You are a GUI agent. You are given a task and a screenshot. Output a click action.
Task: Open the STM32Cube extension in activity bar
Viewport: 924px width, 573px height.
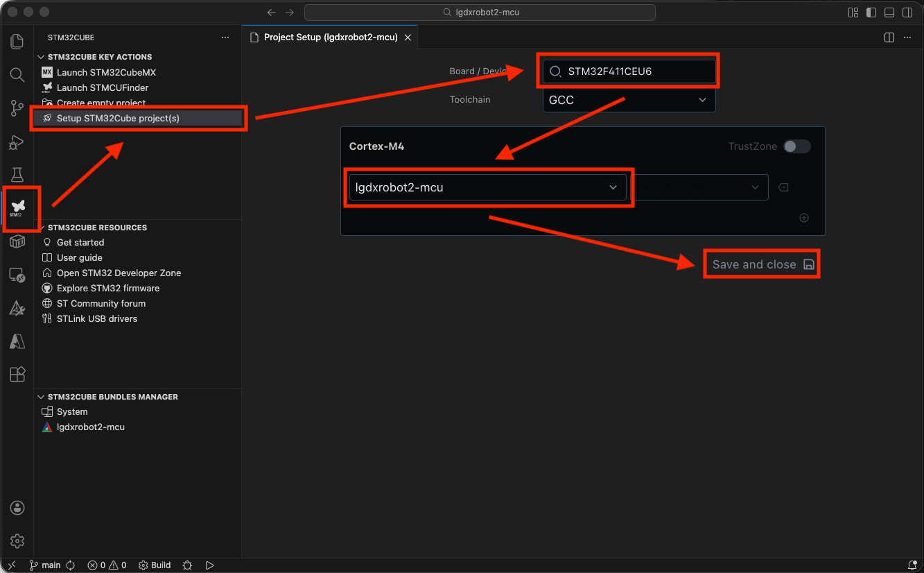pos(17,207)
